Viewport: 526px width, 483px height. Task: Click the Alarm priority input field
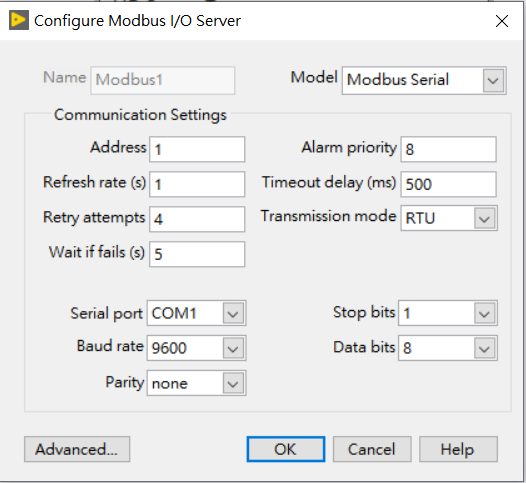coord(449,149)
